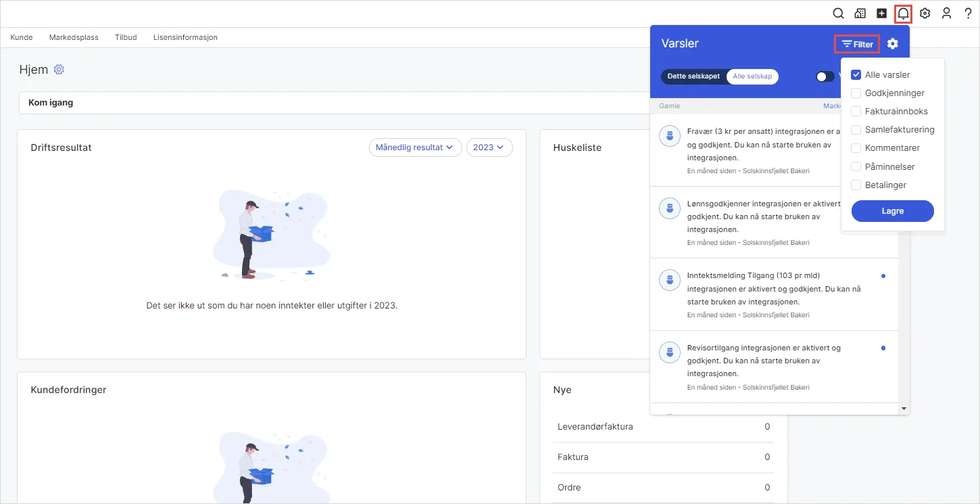
Task: Click the Lagre button
Action: [x=893, y=211]
